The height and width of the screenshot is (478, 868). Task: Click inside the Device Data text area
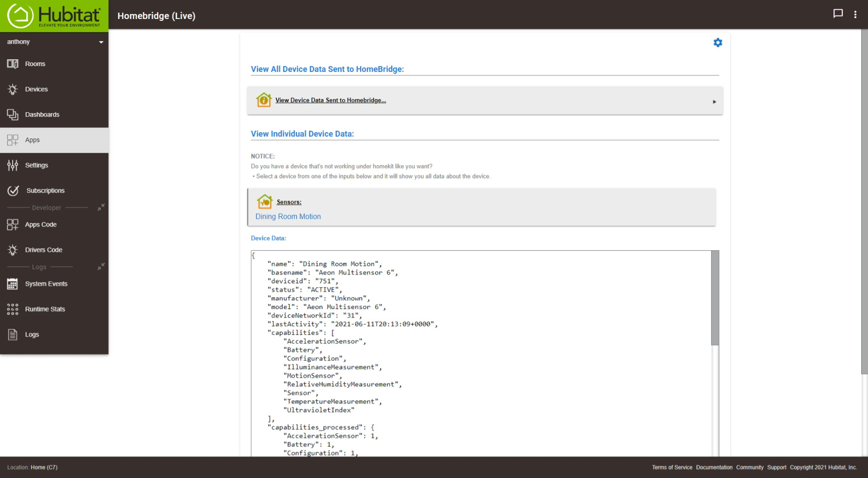coord(481,353)
